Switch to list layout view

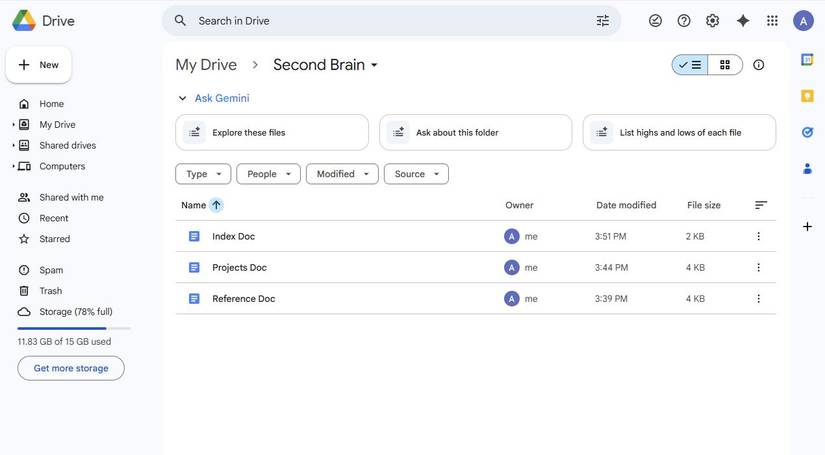(x=690, y=65)
